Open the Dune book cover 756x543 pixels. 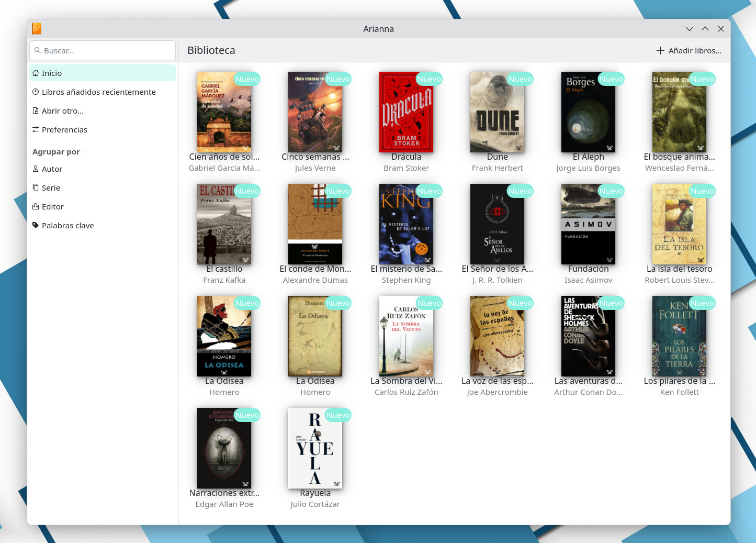[497, 112]
